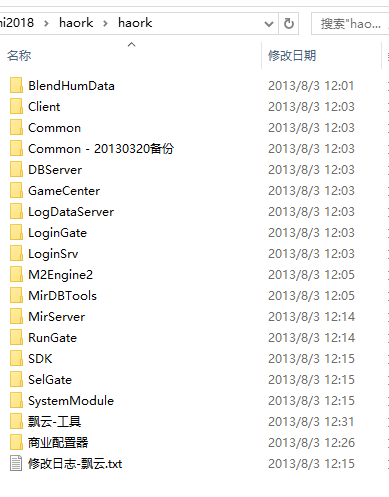Select the BlendHumData folder icon
Screen dimensions: 389x497
(16, 85)
